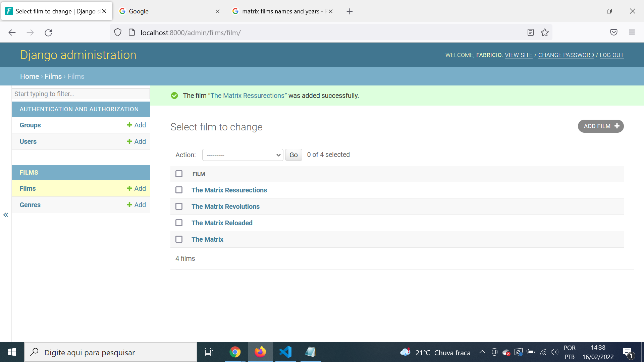Reload the page with the refresh icon
Screen dimensions: 644x362
(x=48, y=33)
